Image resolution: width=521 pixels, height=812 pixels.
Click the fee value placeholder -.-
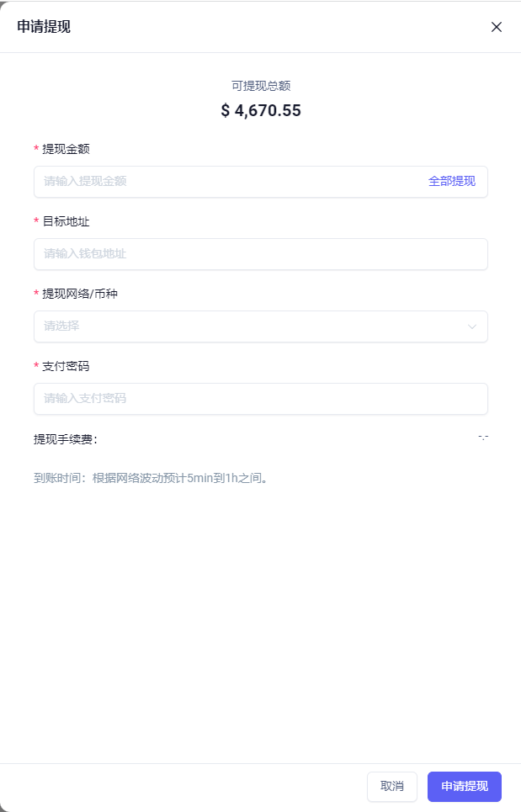(x=482, y=438)
